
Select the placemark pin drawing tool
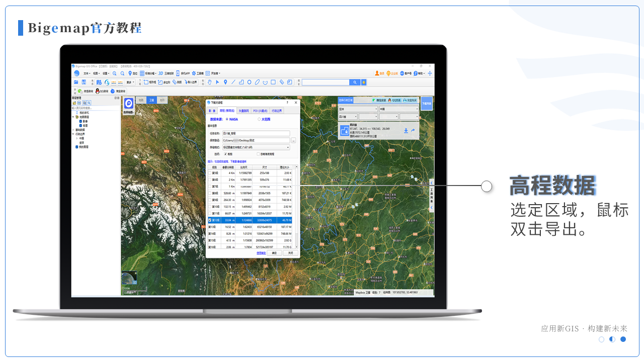pos(225,82)
